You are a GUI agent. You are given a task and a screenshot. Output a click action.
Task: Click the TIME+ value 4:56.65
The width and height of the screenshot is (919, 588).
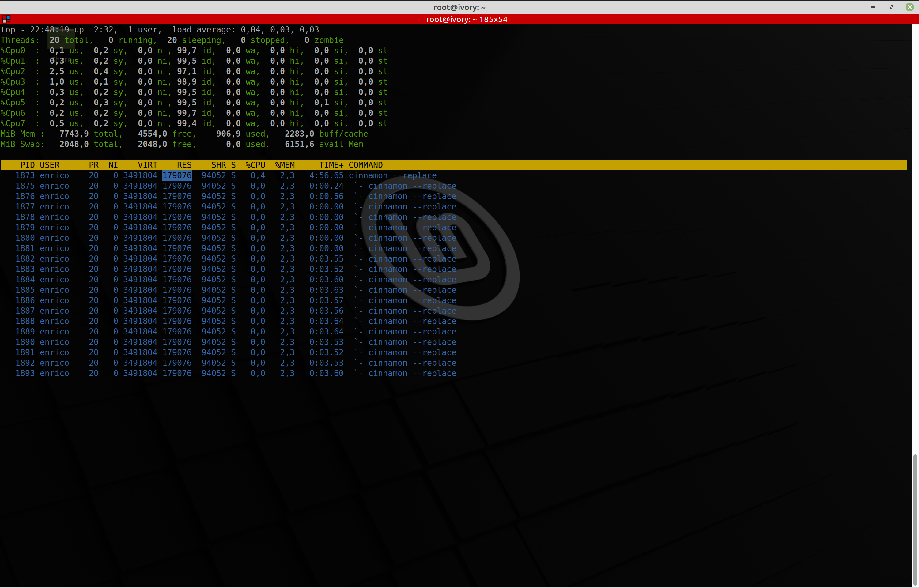[327, 176]
